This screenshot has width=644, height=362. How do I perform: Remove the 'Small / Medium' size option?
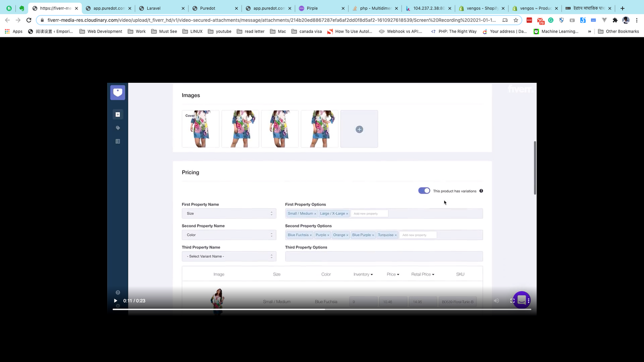315,214
